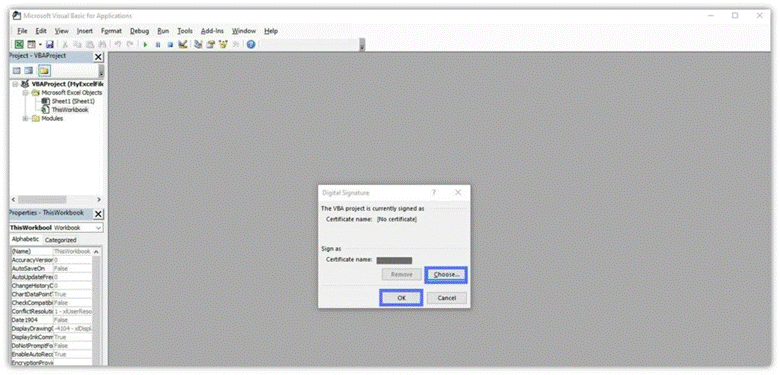
Task: Select the ChartDataPoint property True value
Action: 73,294
